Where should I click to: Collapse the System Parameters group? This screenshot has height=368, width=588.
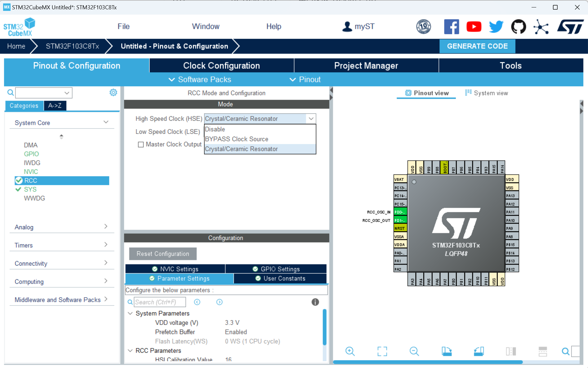point(130,313)
